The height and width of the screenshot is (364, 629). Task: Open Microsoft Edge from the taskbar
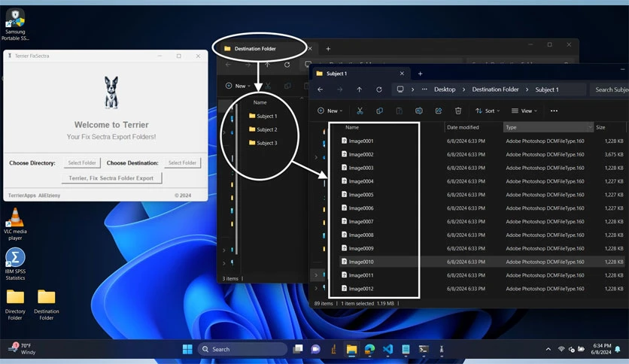pos(369,349)
